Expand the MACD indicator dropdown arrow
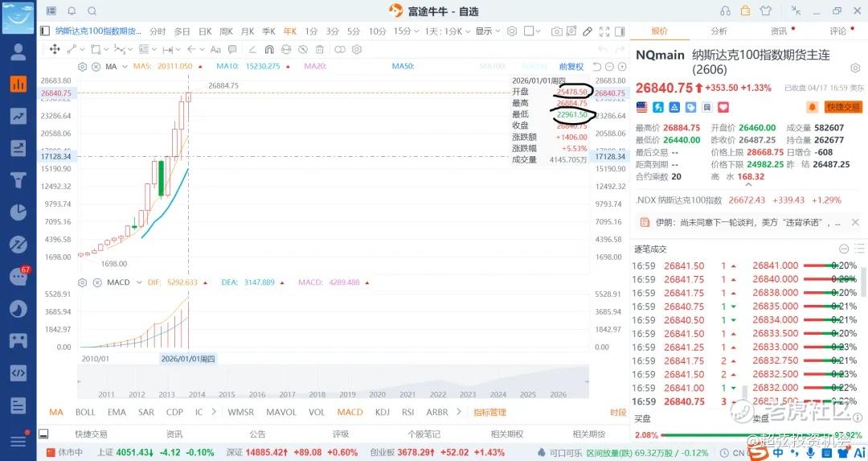The width and height of the screenshot is (868, 461). coord(139,282)
